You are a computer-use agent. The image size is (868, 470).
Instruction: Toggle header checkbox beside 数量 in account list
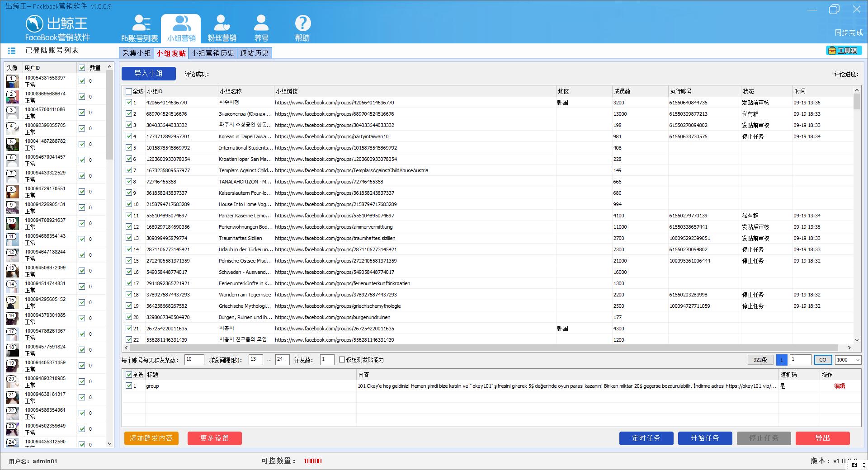click(82, 68)
